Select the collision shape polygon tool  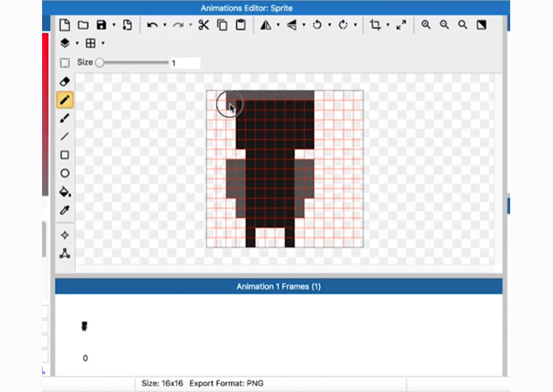(x=65, y=254)
